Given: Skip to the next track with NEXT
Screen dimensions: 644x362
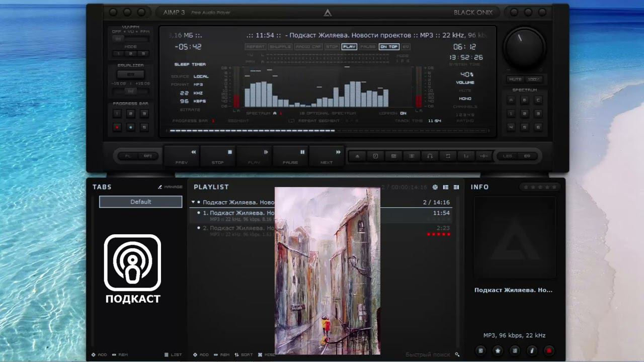Looking at the screenshot, I should click(327, 156).
